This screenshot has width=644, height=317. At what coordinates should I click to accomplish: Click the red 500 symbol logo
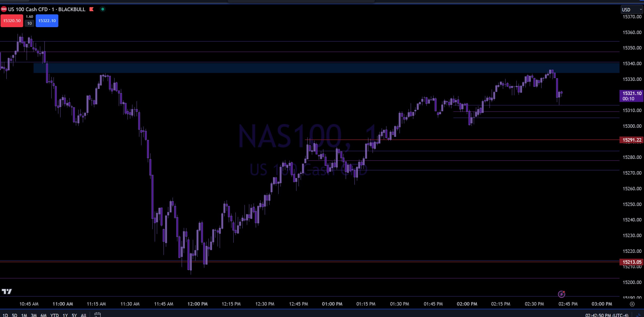pos(4,9)
